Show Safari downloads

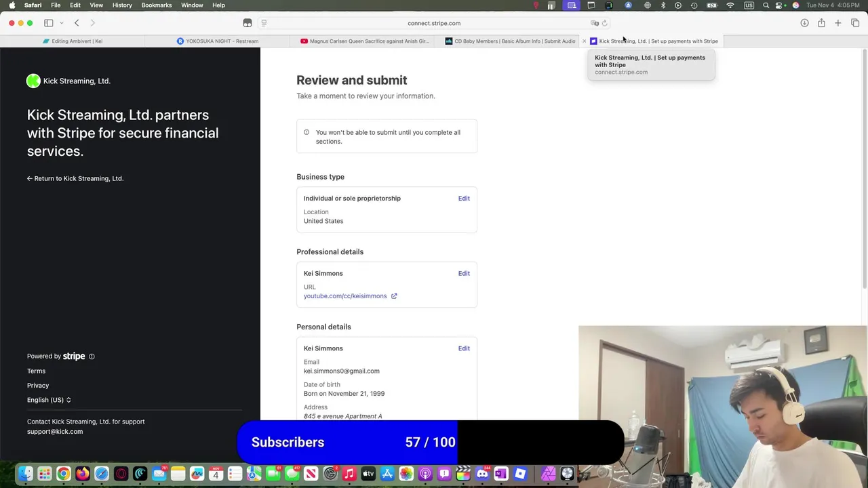click(804, 23)
